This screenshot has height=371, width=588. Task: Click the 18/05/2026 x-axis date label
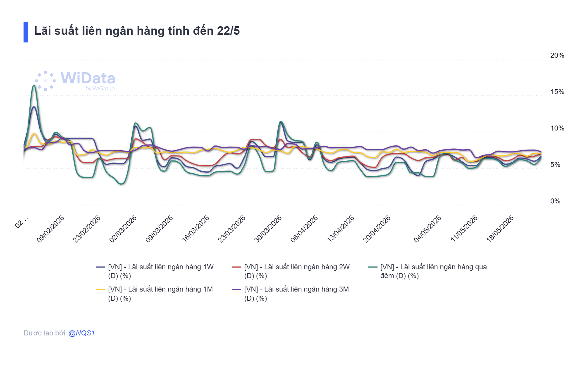click(500, 229)
